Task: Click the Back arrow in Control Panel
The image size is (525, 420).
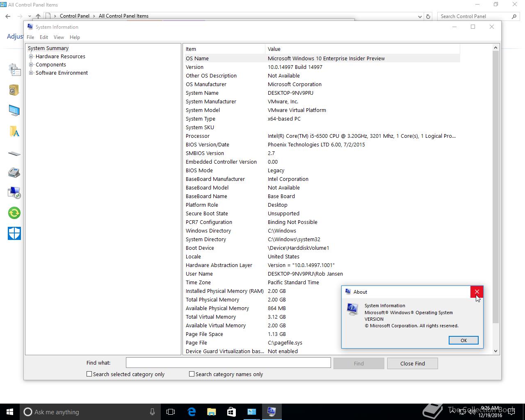Action: click(x=8, y=16)
